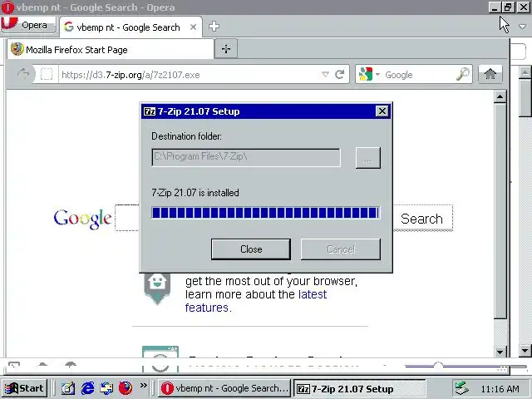Click the page scrollbar down arrow
532x399 pixels.
click(500, 352)
